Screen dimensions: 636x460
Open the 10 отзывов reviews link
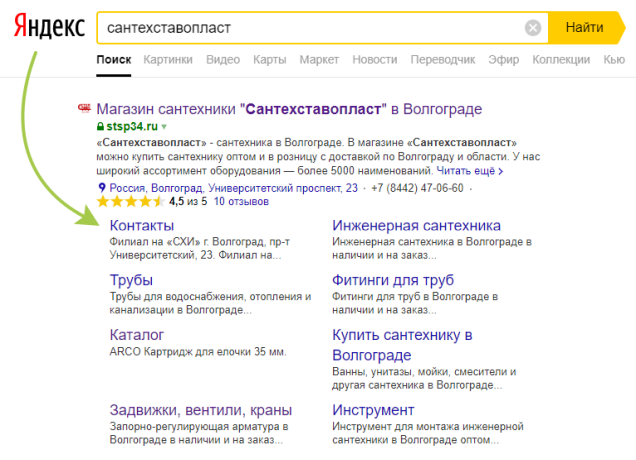click(x=241, y=201)
